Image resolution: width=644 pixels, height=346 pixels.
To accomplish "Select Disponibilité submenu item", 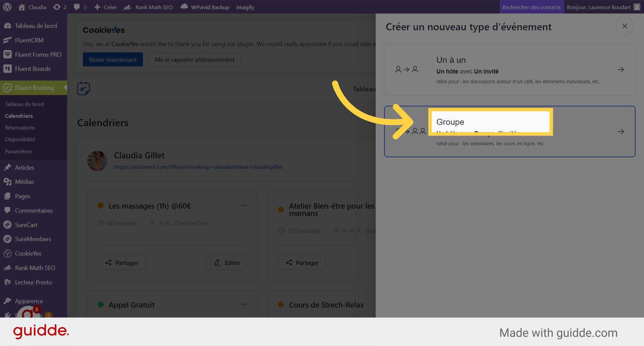I will [x=20, y=139].
